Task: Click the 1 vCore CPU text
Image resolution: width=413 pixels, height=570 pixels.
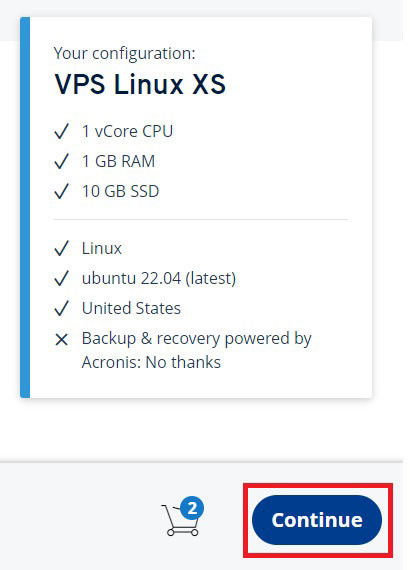Action: (127, 131)
